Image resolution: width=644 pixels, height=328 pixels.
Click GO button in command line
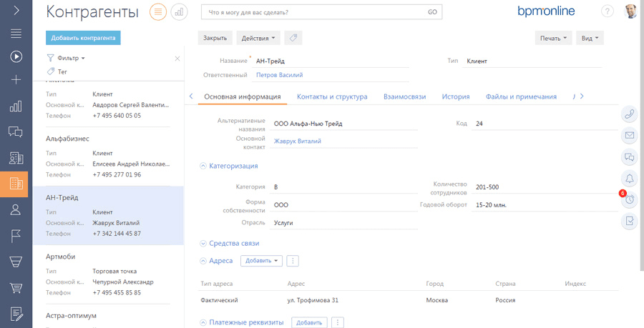[432, 12]
